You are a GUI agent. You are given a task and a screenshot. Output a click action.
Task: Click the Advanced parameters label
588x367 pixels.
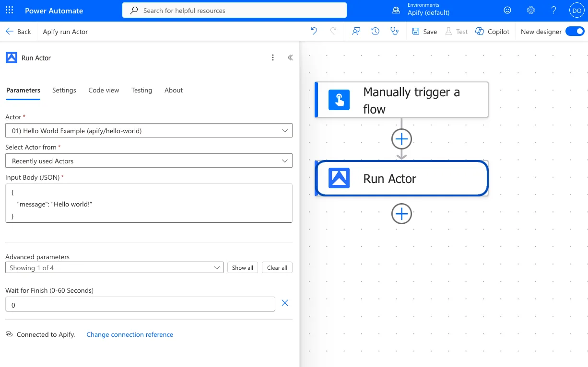coord(37,257)
